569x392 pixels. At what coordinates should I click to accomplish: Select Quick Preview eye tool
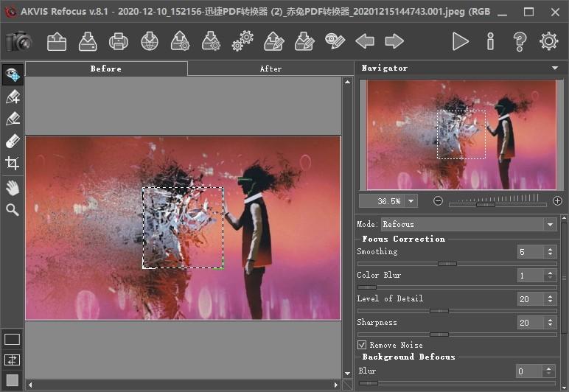13,74
